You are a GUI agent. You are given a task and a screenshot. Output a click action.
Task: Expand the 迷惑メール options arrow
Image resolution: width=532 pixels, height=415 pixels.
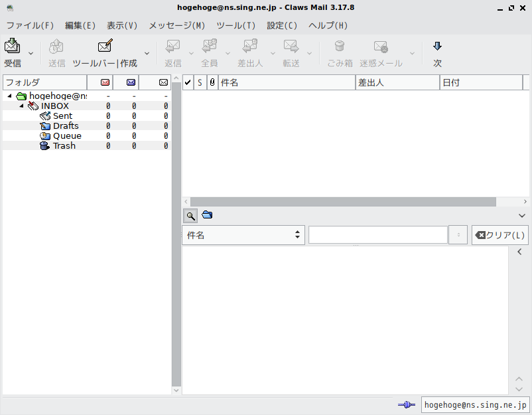[x=412, y=53]
